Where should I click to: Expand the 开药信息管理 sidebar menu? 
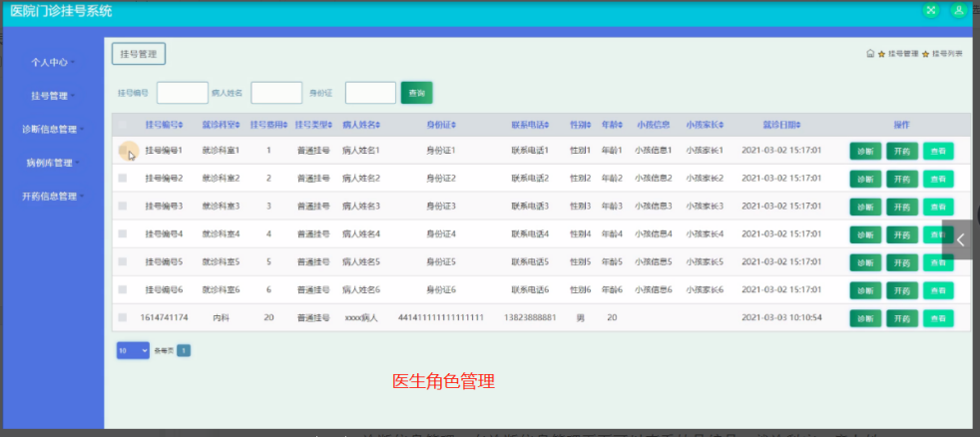point(53,197)
